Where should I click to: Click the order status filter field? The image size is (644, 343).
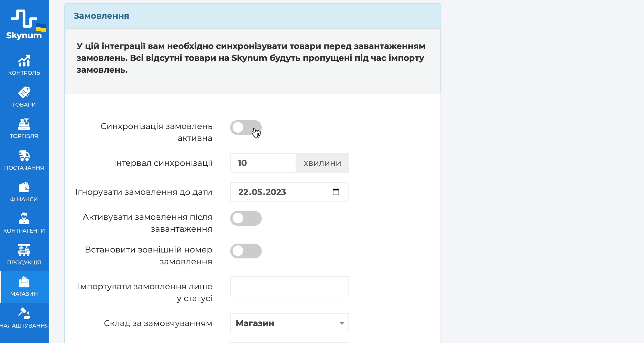[x=289, y=286]
